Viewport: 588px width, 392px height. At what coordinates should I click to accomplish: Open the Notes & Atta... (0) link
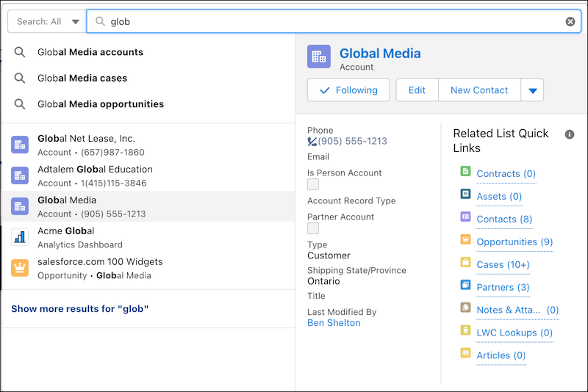coord(517,310)
